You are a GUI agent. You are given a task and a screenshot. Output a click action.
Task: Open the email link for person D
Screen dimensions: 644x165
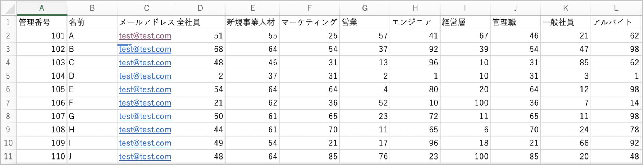click(x=145, y=76)
